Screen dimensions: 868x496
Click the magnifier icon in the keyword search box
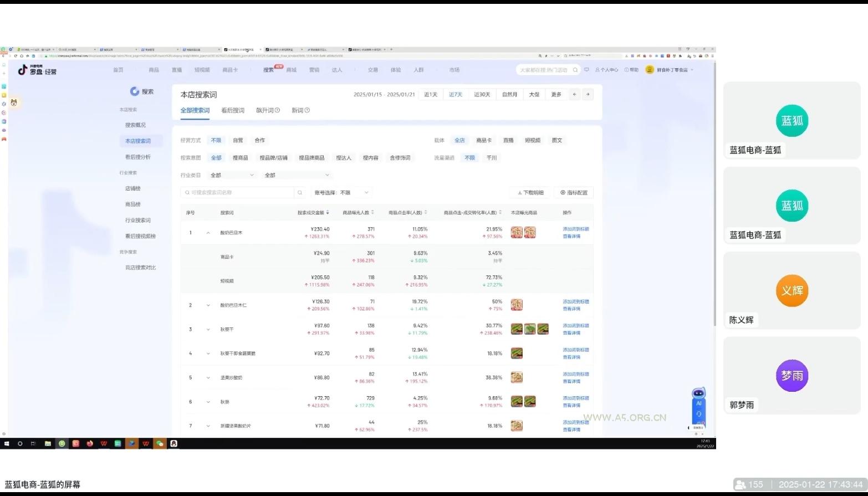300,192
